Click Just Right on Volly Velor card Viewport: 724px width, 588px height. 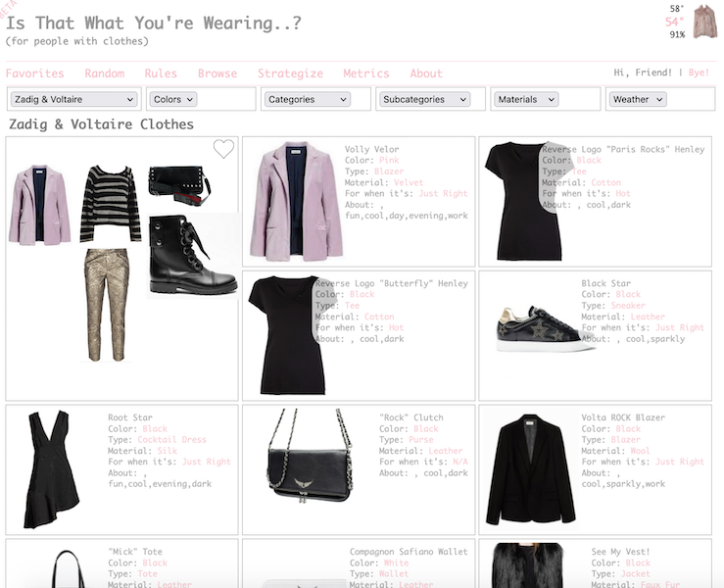443,193
